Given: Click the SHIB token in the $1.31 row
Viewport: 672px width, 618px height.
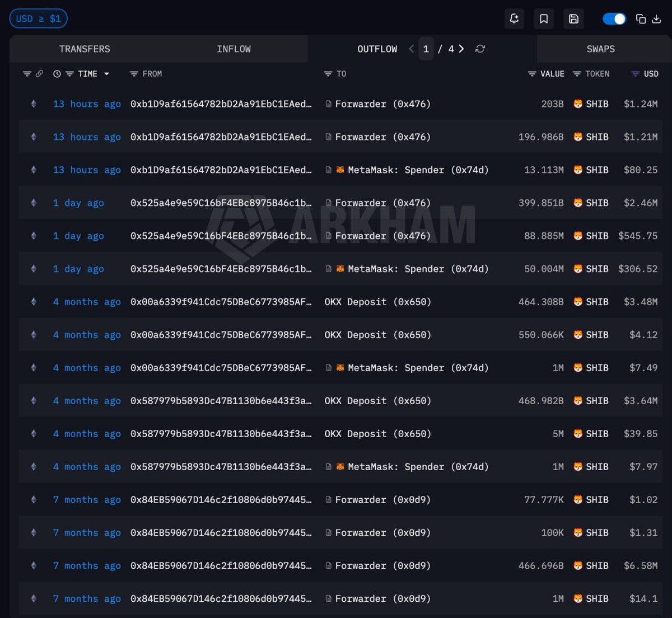Looking at the screenshot, I should tap(591, 533).
